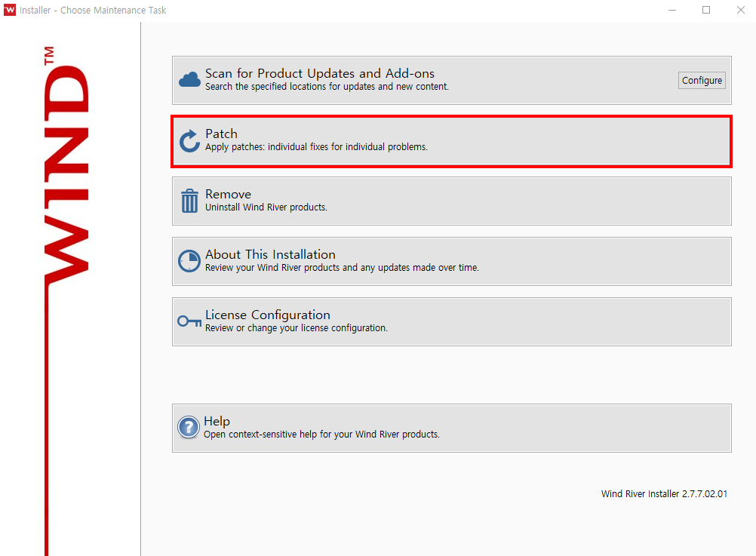Minimize the Installer window
The height and width of the screenshot is (556, 756).
[x=671, y=11]
